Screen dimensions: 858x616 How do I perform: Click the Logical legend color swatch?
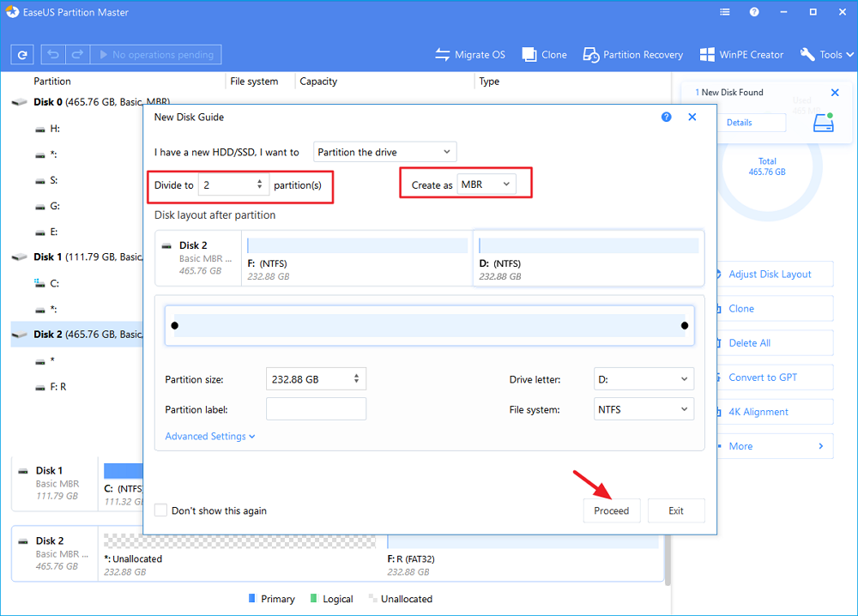tap(313, 599)
